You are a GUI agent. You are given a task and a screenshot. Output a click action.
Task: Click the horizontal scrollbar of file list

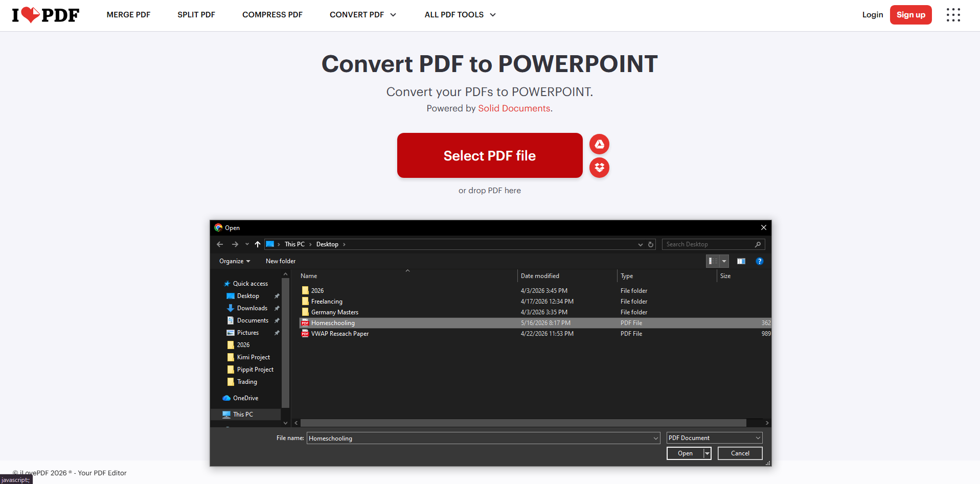tap(523, 423)
